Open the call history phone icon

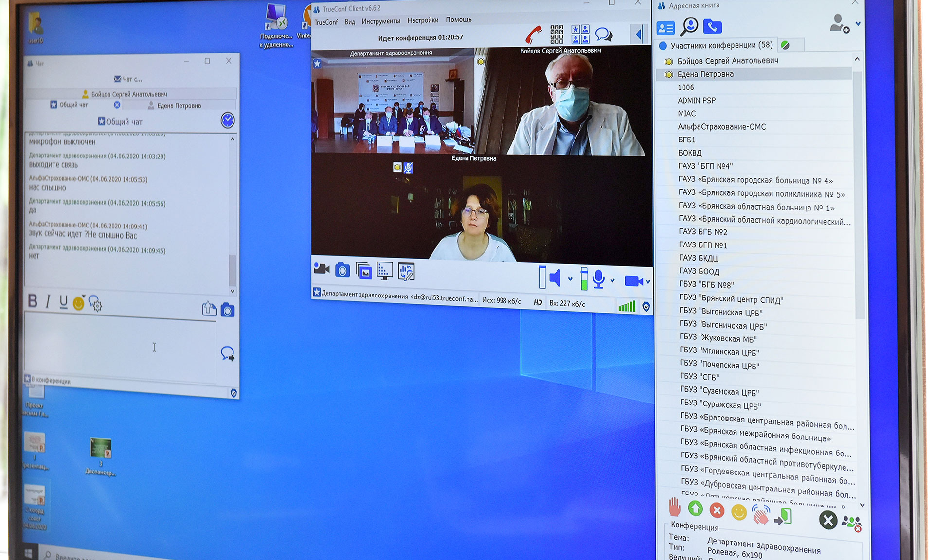[712, 26]
